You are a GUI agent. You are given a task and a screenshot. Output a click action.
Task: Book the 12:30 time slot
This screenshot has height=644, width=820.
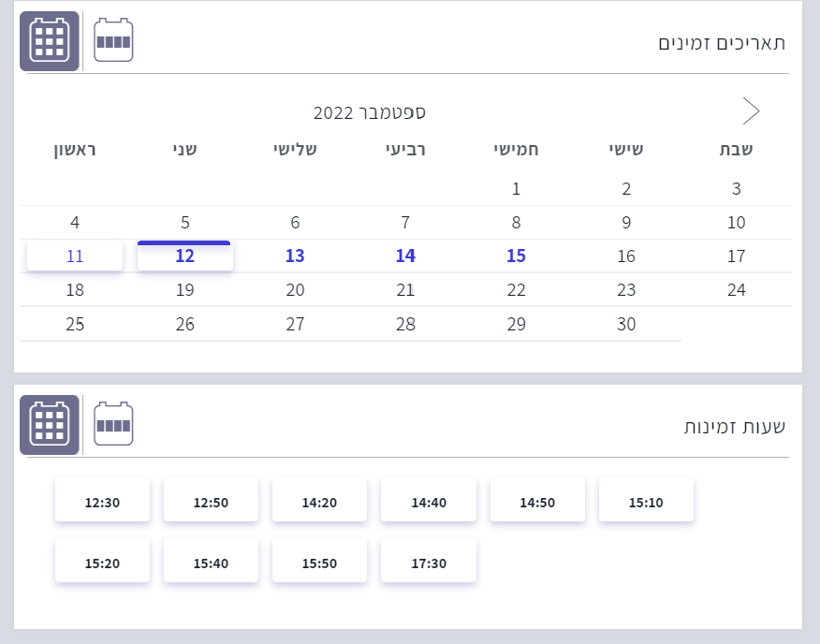coord(102,502)
